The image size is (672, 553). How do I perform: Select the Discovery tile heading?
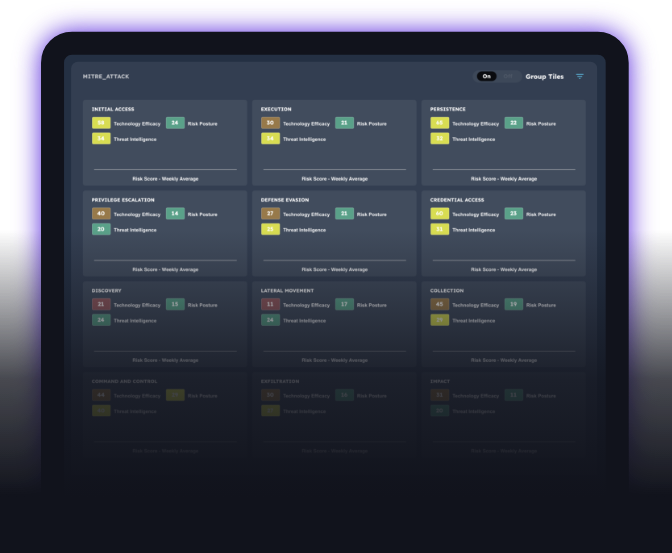coord(106,291)
